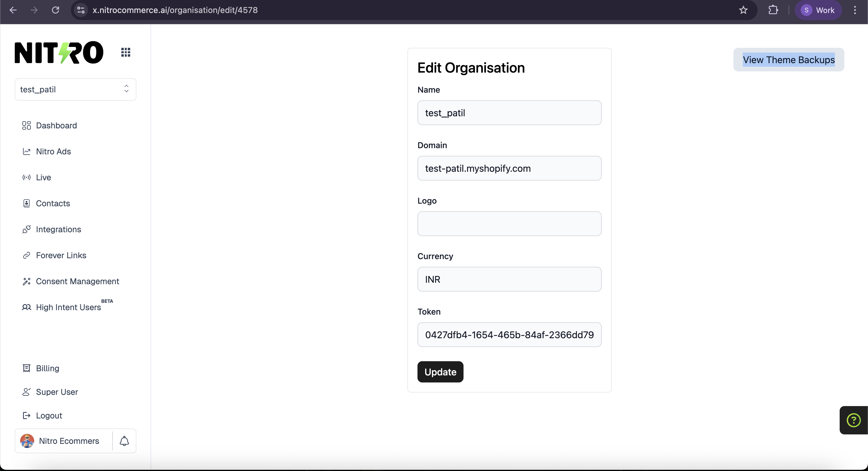This screenshot has height=471, width=868.
Task: Click the apps grid launcher beside the Nitro logo
Action: tap(126, 52)
